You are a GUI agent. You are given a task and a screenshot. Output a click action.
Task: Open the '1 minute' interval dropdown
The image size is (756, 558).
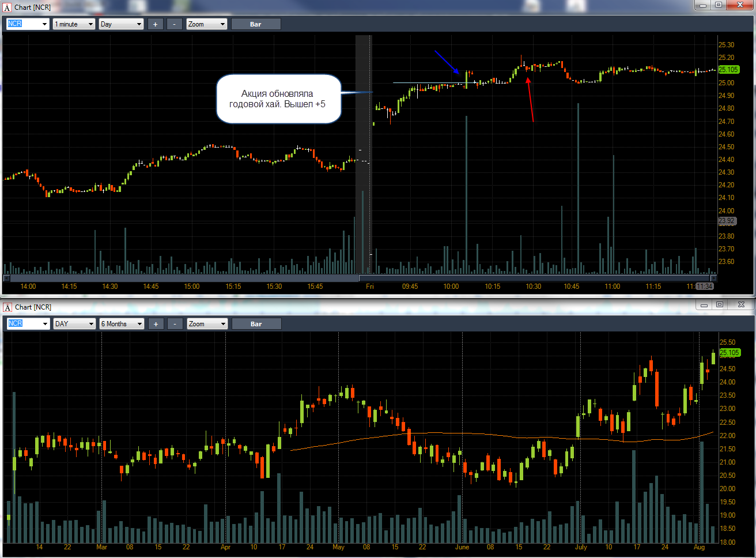click(74, 24)
